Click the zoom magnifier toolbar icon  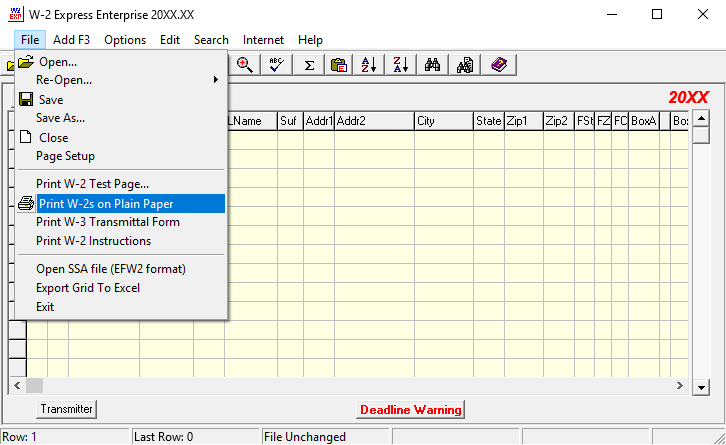tap(244, 65)
